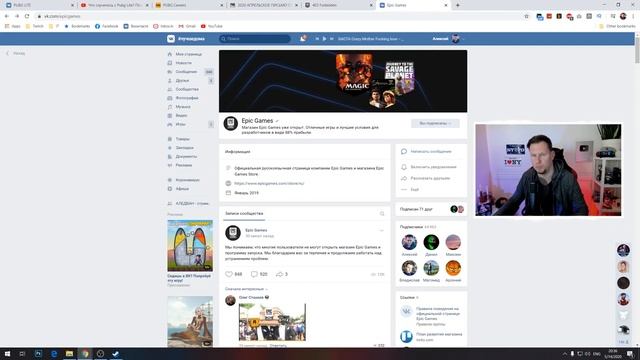Open comments on Epic Games post
This screenshot has height=360, width=640.
pos(259,274)
